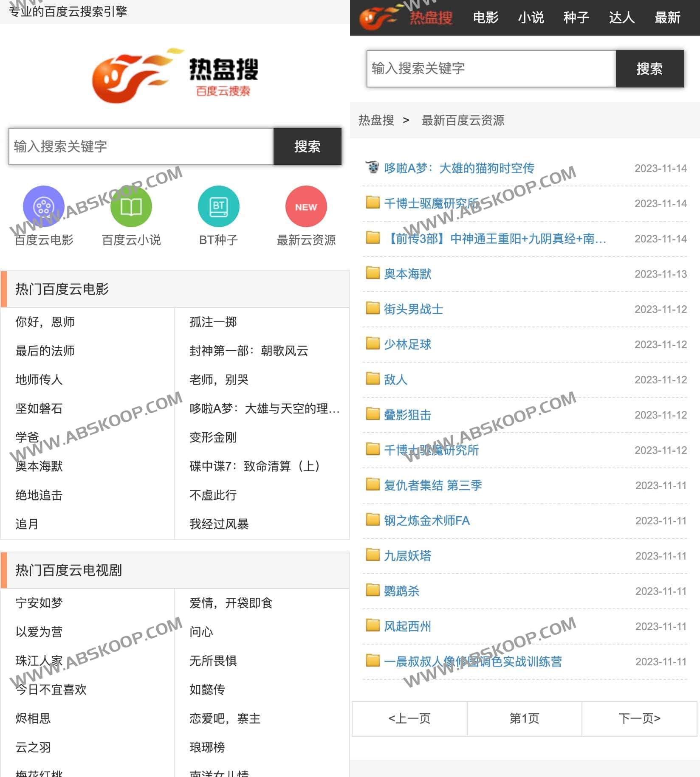This screenshot has width=700, height=777.
Task: Click the folder icon next to 鹦鹉杀
Action: point(372,590)
